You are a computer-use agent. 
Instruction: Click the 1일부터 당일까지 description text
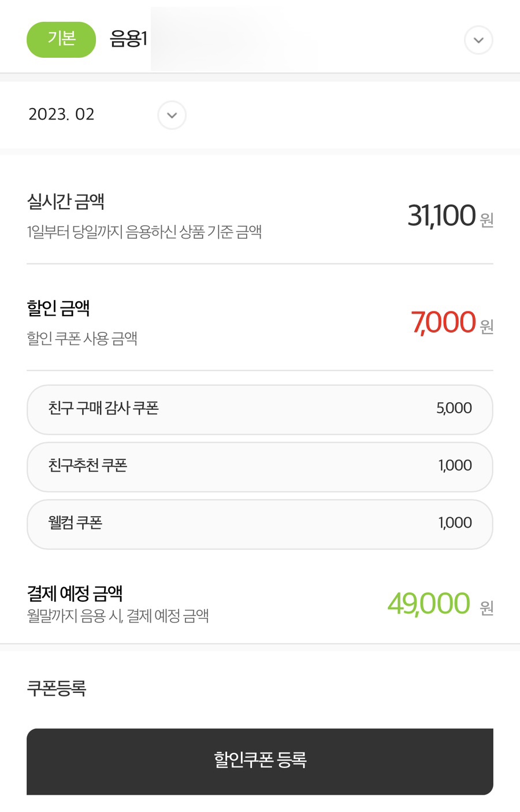click(144, 232)
